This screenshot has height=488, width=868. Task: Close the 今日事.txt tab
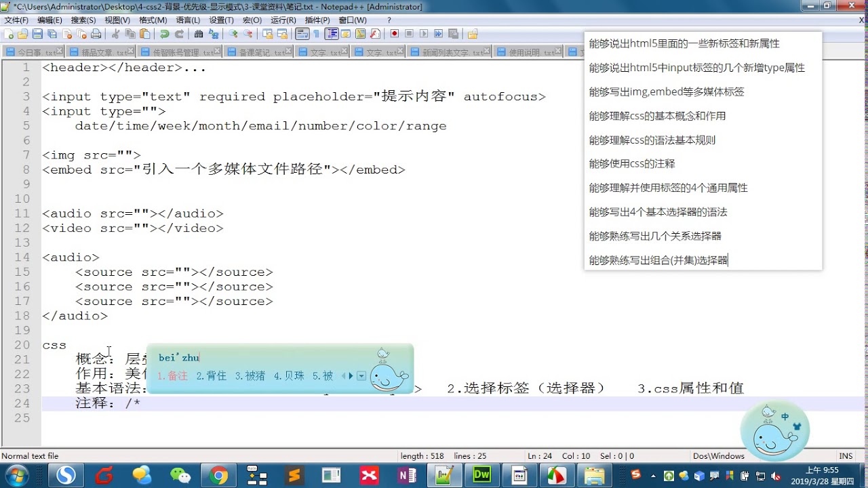[x=60, y=51]
